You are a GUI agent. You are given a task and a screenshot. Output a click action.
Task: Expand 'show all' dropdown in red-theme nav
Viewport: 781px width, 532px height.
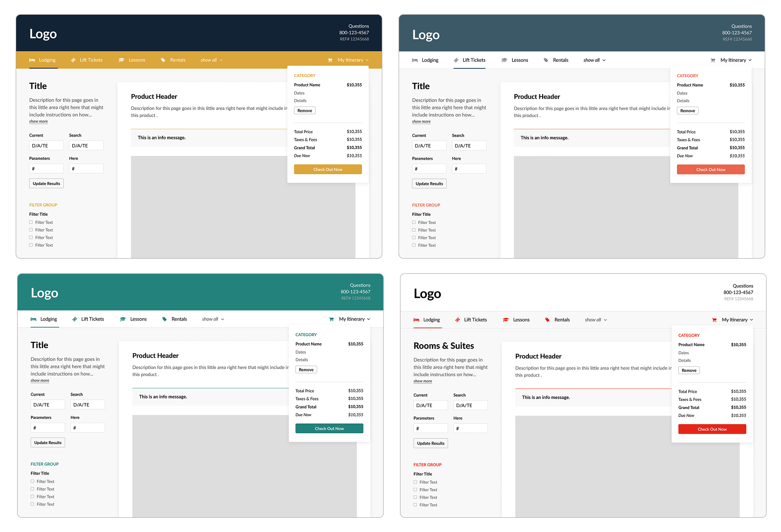point(596,320)
